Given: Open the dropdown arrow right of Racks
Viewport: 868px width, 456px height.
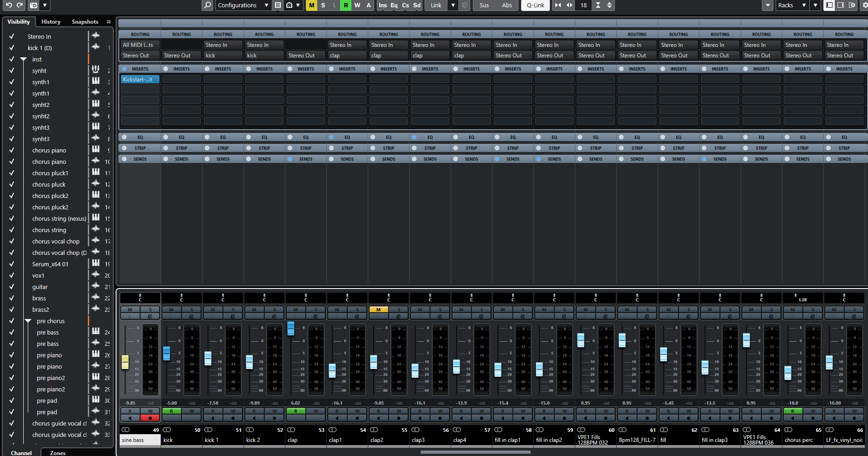Looking at the screenshot, I should (815, 5).
